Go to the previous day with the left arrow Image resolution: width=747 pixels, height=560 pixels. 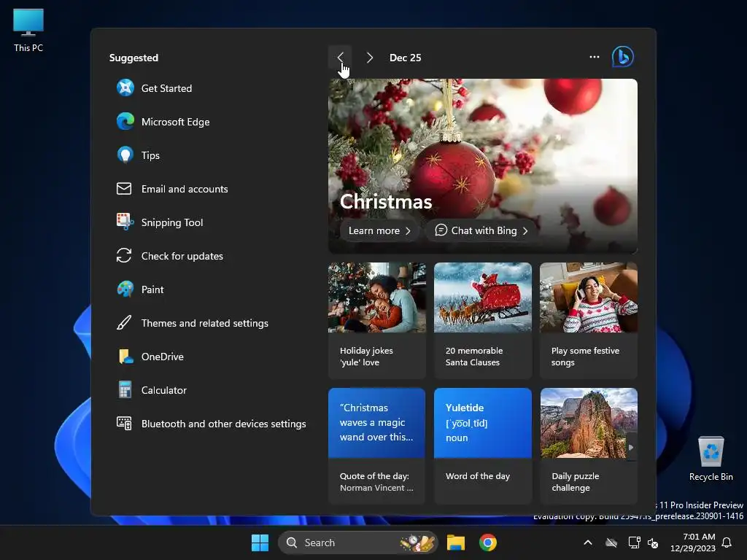(340, 58)
